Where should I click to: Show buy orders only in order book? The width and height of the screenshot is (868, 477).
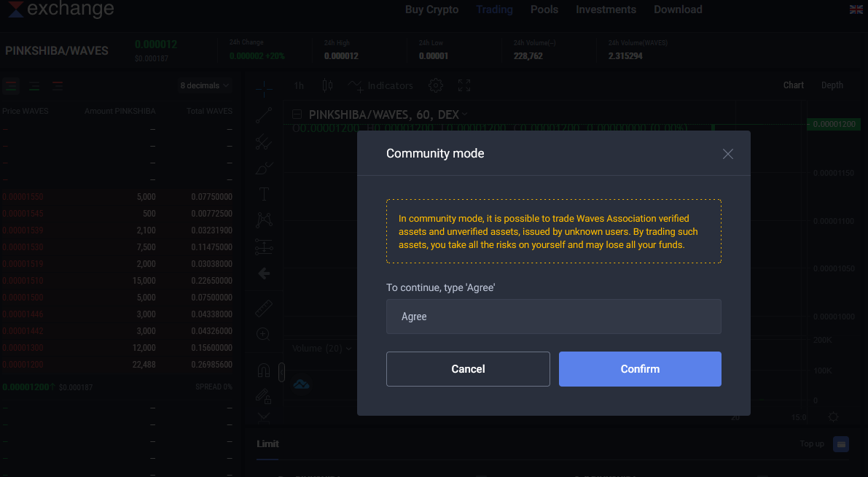(x=34, y=85)
